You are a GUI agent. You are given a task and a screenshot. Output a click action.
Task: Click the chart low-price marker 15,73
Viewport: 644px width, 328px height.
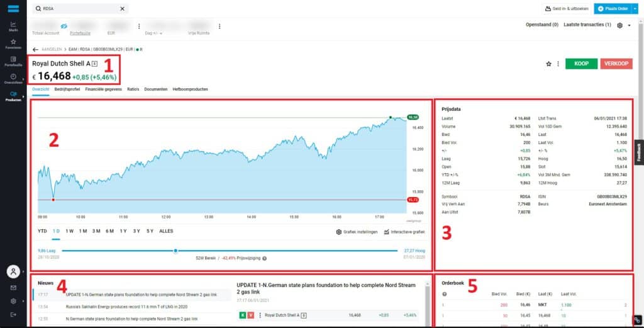click(413, 200)
